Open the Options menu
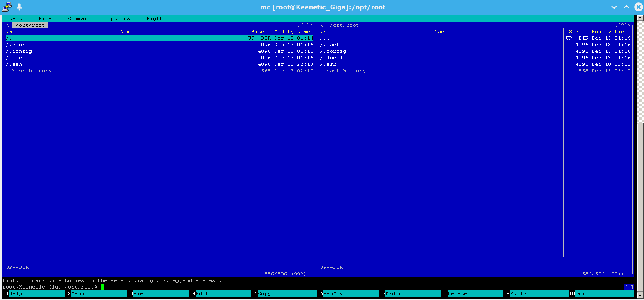Screen dimensions: 644x300 [x=119, y=18]
